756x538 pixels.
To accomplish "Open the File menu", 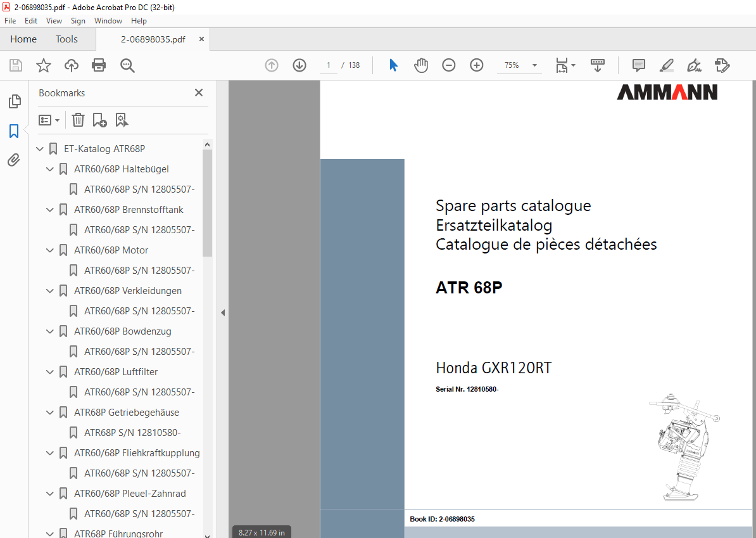I will (x=10, y=21).
